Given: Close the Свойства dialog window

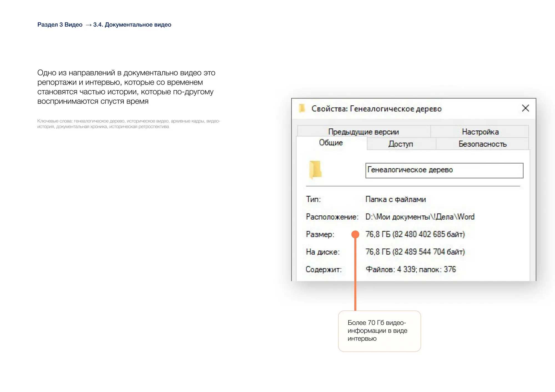Looking at the screenshot, I should pos(525,108).
